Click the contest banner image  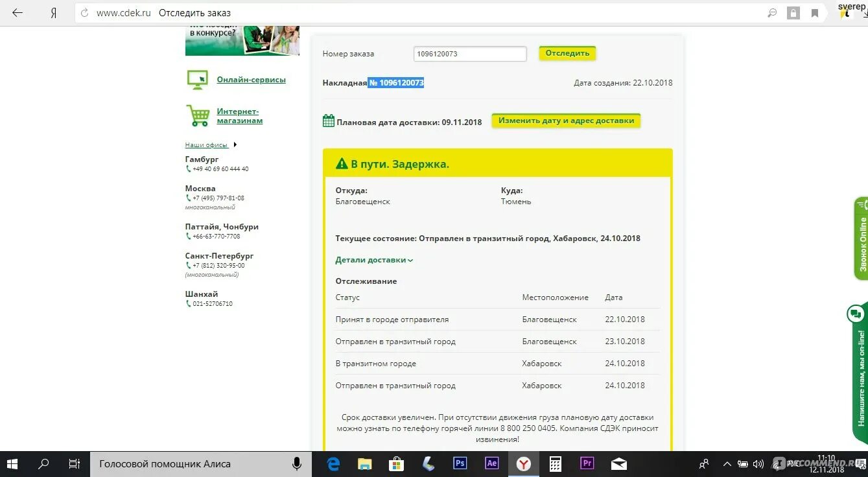tap(242, 40)
